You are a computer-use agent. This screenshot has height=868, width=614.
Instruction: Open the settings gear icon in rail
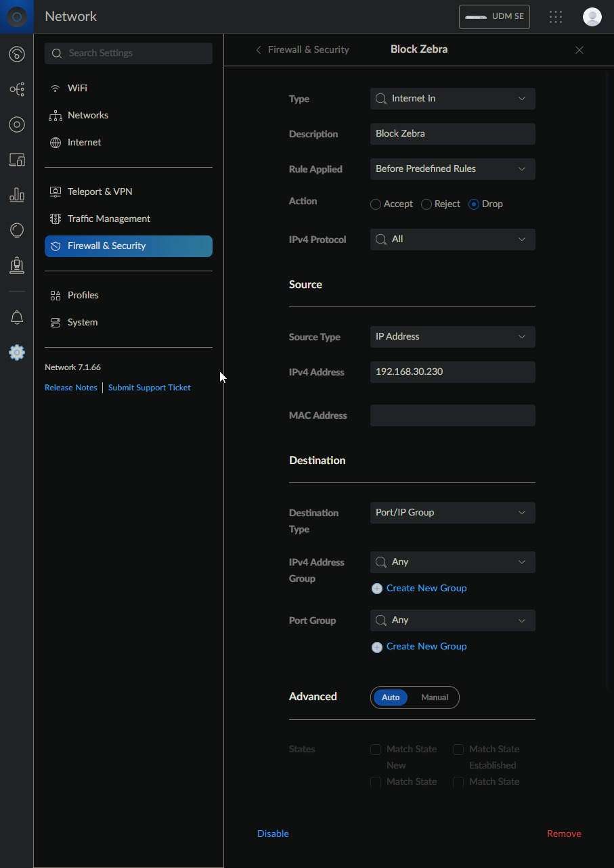pyautogui.click(x=17, y=352)
